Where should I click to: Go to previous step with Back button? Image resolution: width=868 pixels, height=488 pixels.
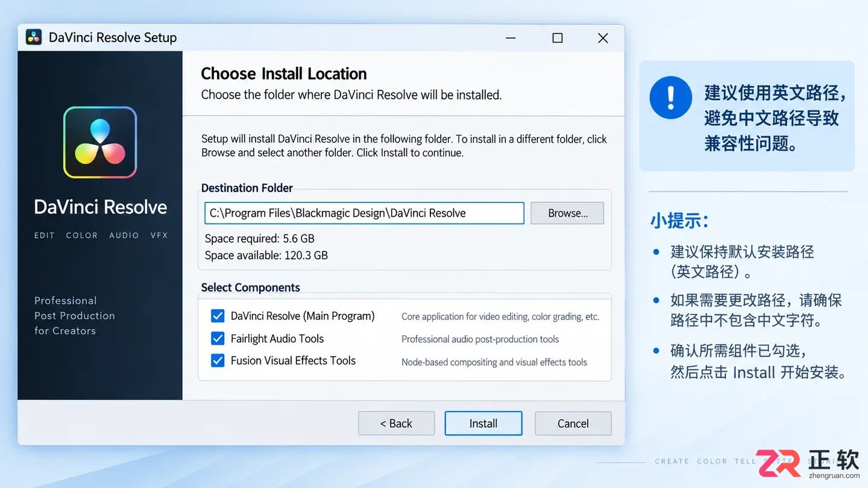(x=396, y=424)
